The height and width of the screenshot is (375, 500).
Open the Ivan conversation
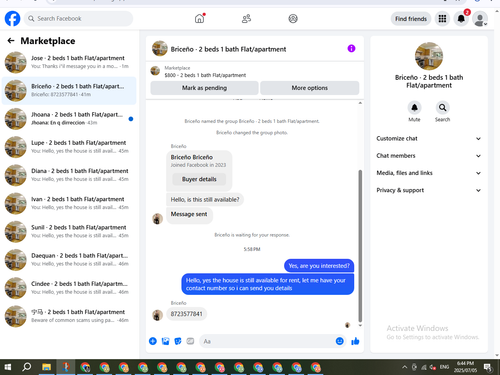click(x=69, y=203)
